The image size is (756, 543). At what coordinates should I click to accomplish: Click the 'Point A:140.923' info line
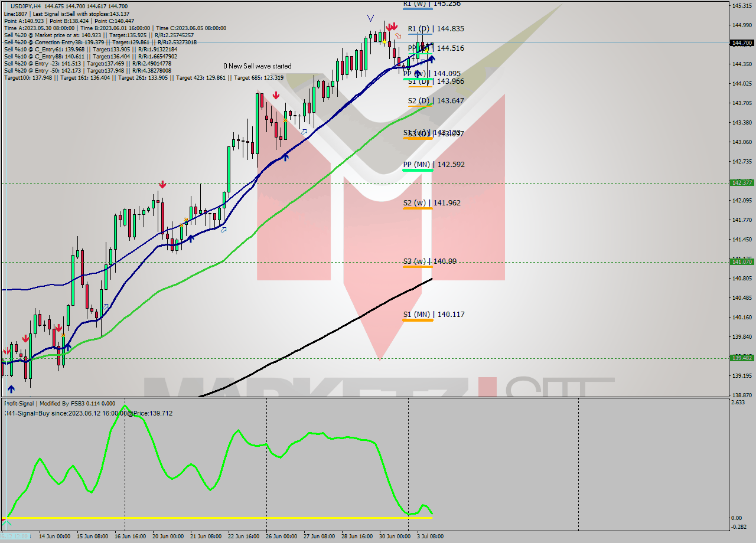[69, 21]
